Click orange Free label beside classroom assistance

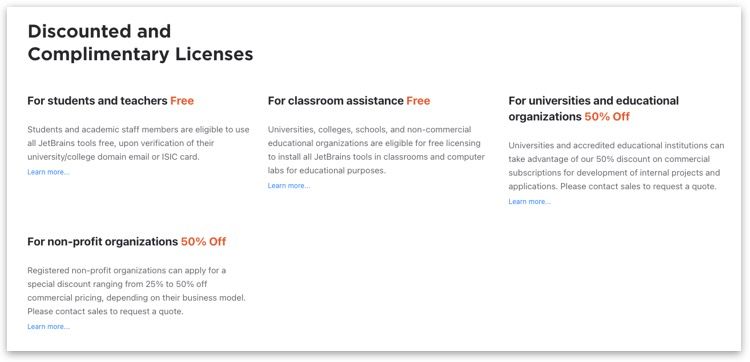tap(418, 101)
